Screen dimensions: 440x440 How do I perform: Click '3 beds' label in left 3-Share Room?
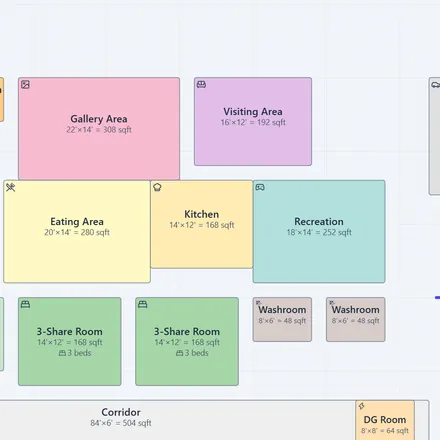(x=79, y=353)
